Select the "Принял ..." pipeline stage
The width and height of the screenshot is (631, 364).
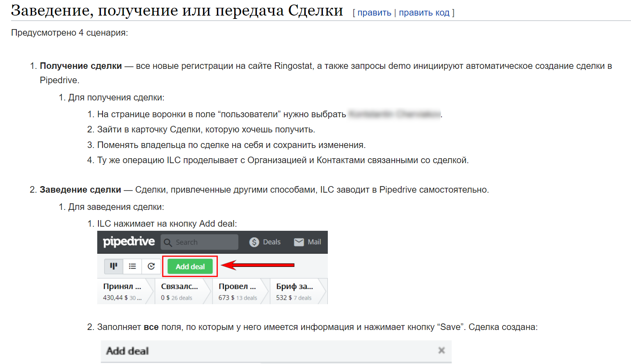point(122,291)
